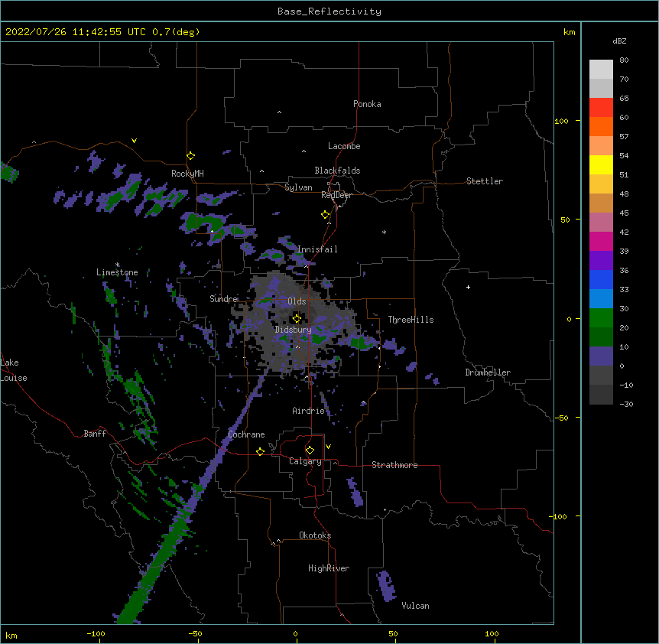
Task: Click the Base_Reflectivity title text
Action: (x=329, y=11)
